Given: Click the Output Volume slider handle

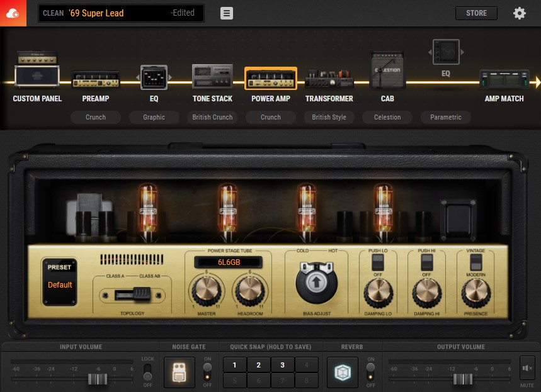Looking at the screenshot, I should click(463, 379).
